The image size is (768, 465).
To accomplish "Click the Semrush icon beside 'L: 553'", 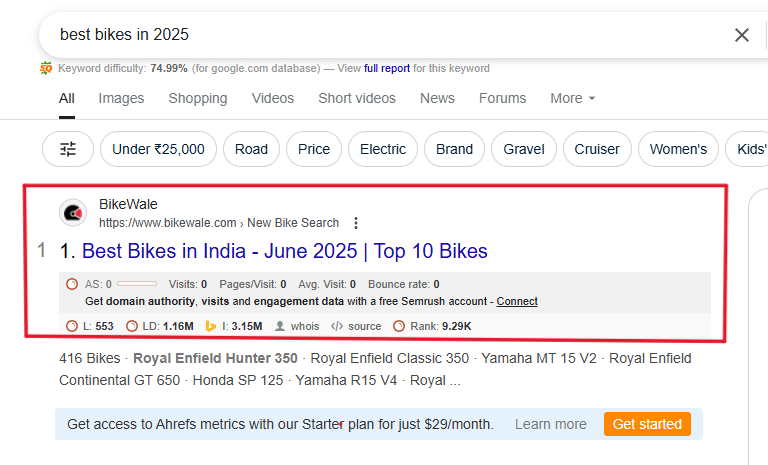I will 72,326.
